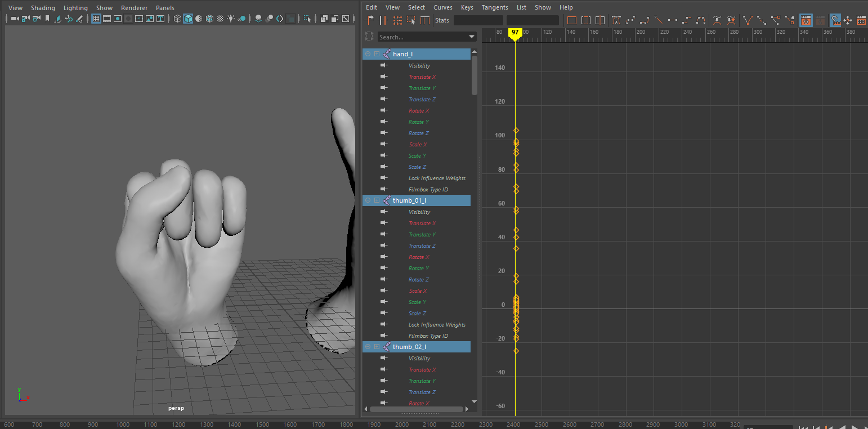Set Flat tangents icon

point(673,20)
